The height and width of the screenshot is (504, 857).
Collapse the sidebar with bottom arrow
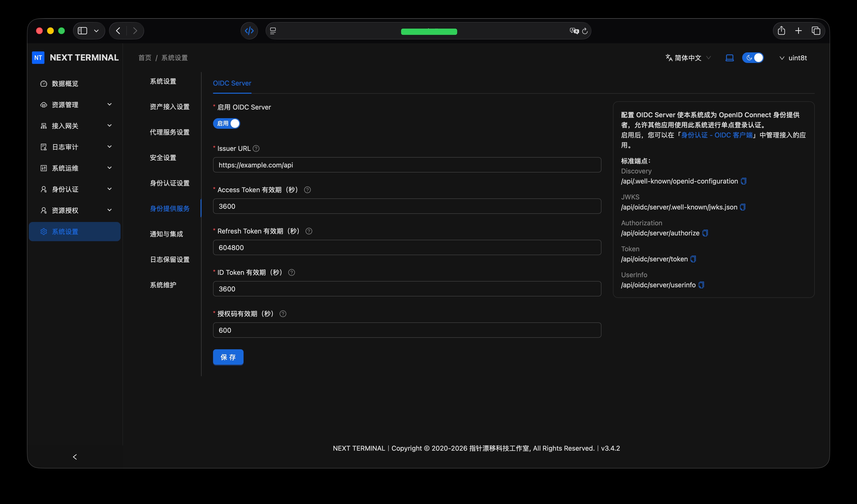(75, 457)
